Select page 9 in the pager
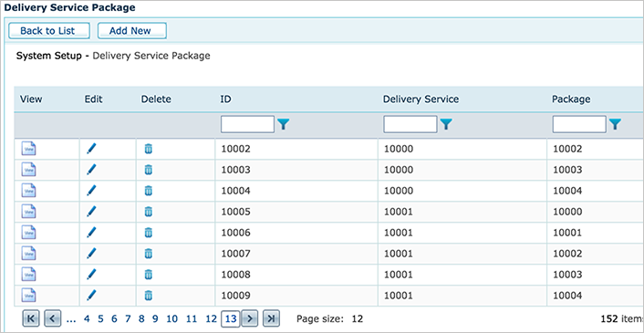Screen dimensions: 644x333 (x=155, y=318)
